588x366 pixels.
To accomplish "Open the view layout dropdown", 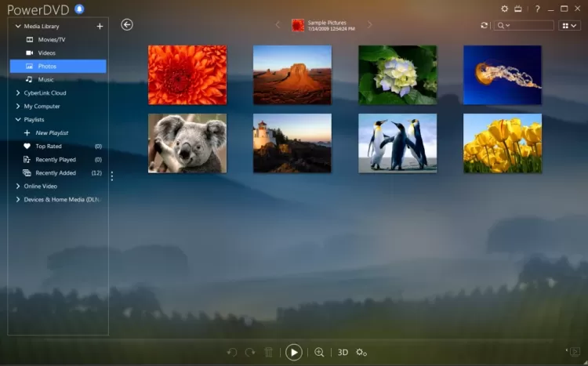I will [569, 26].
